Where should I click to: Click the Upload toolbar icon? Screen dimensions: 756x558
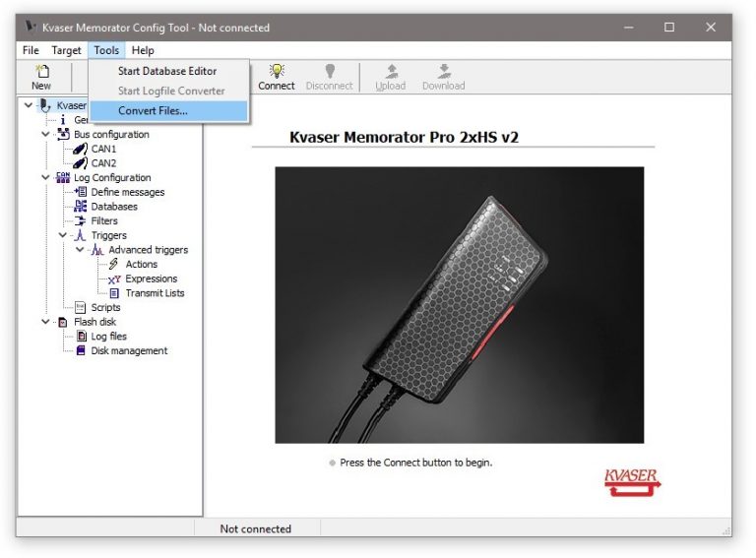point(391,71)
